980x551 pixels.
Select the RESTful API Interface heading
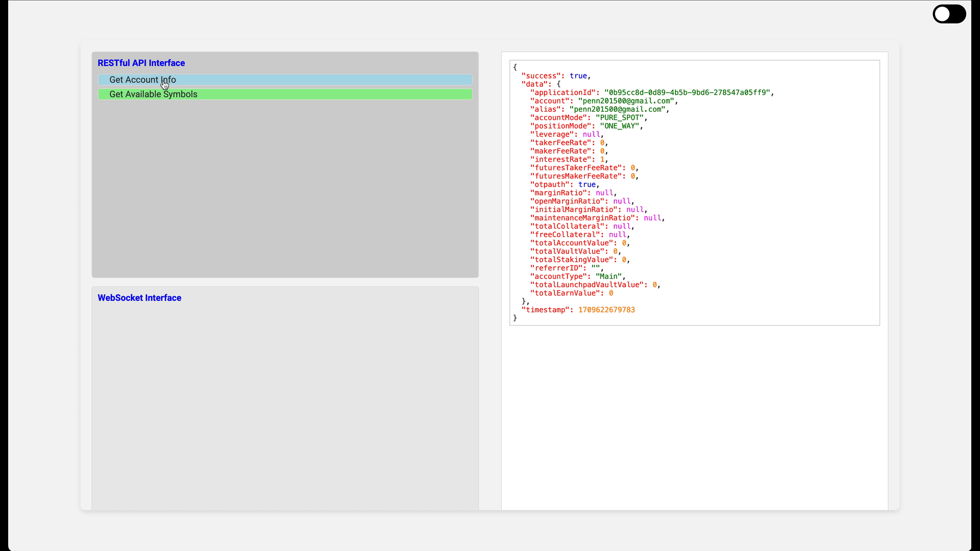(141, 63)
